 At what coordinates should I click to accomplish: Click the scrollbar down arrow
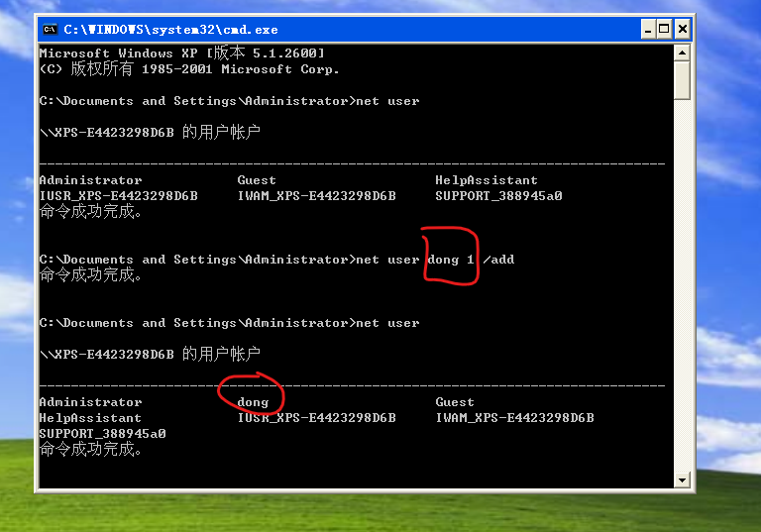[x=682, y=480]
